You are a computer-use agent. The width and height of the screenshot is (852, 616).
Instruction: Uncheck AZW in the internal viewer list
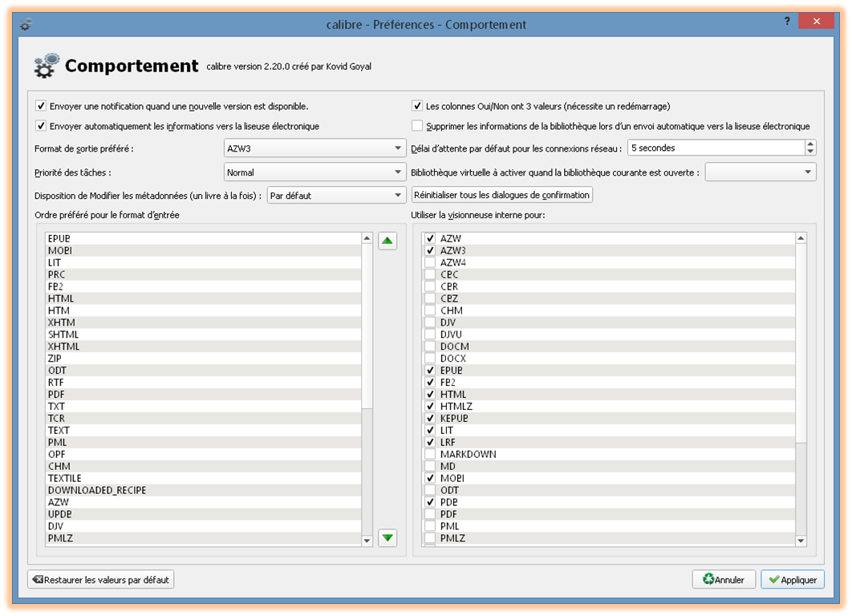pos(430,238)
